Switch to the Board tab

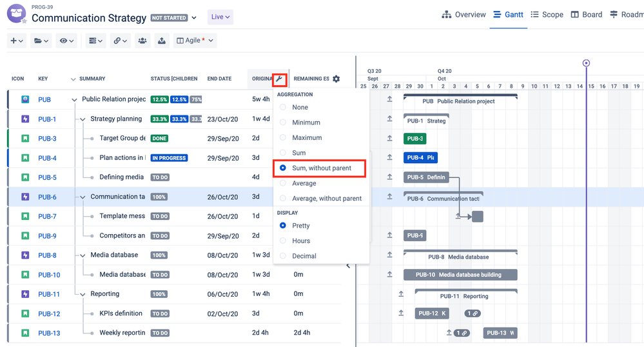(587, 15)
